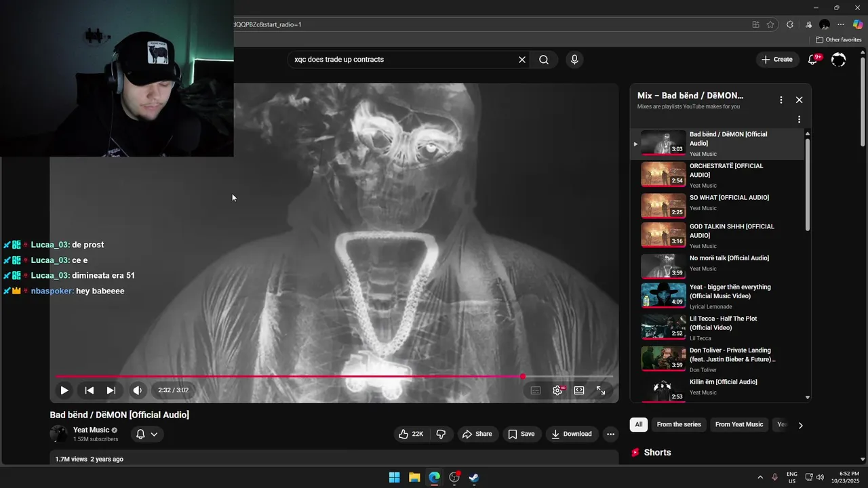This screenshot has height=488, width=868.
Task: Open Edge extensions puzzle icon
Action: (x=790, y=24)
